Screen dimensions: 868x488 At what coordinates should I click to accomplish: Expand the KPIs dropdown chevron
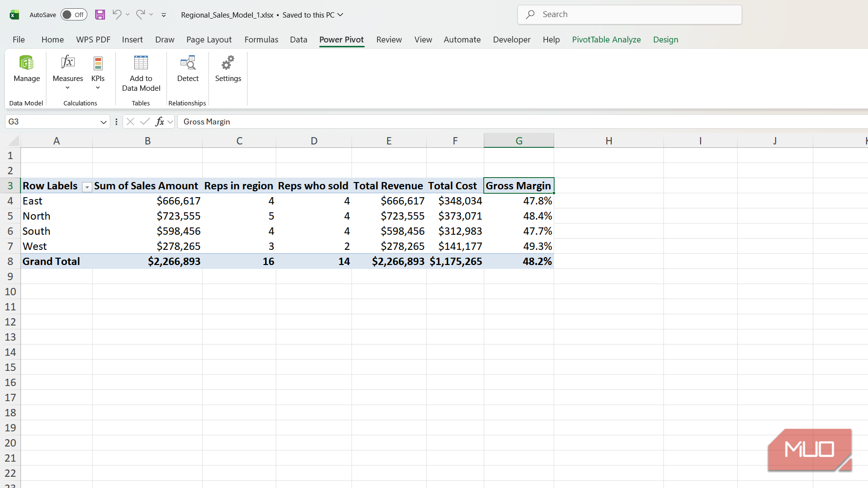98,88
